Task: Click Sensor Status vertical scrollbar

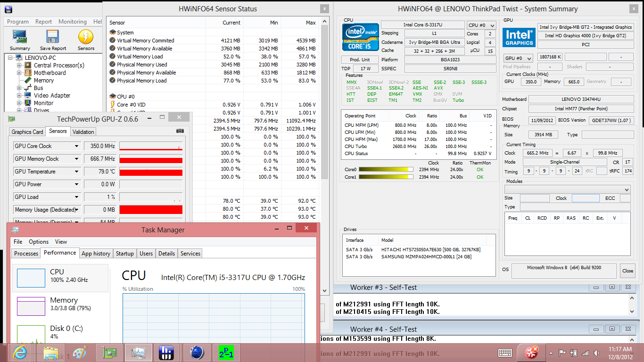Action: pyautogui.click(x=324, y=156)
